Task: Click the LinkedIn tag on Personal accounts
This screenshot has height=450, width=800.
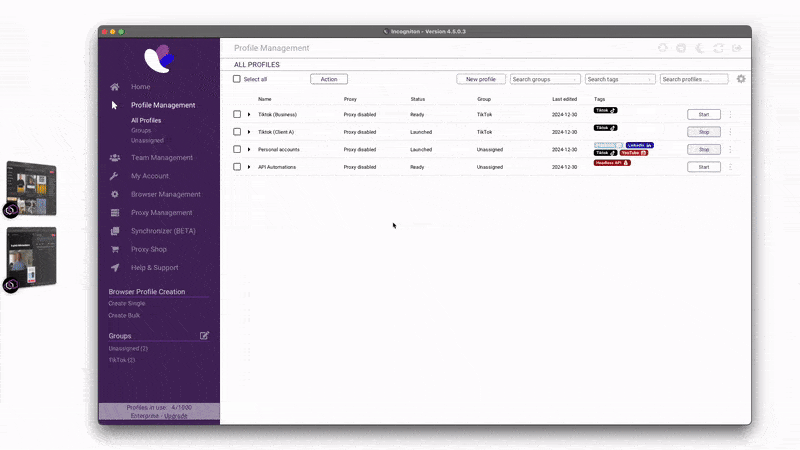Action: point(640,145)
